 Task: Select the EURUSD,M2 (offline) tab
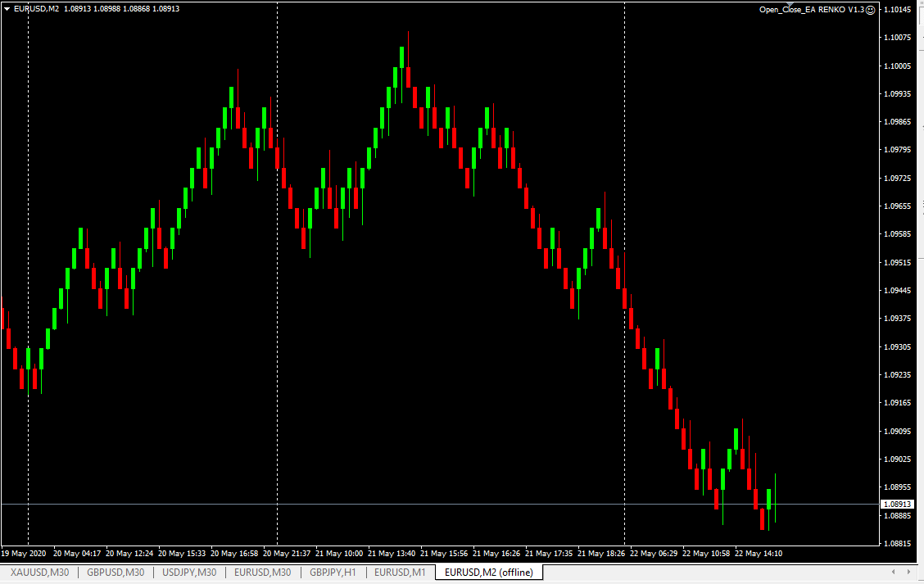[x=488, y=573]
